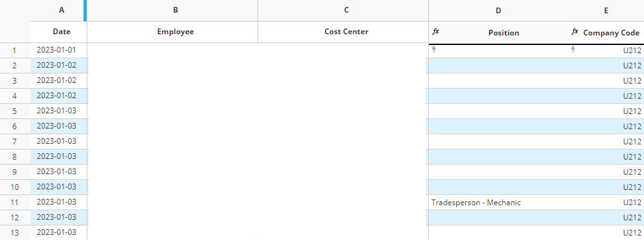This screenshot has height=240, width=644.
Task: Click the fx formula icon in the Position header
Action: click(x=436, y=31)
